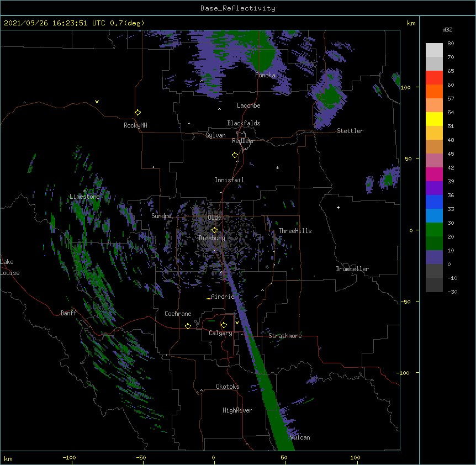This screenshot has width=476, height=465.
Task: Click the white asterisk marker east of Innisfail
Action: [277, 168]
